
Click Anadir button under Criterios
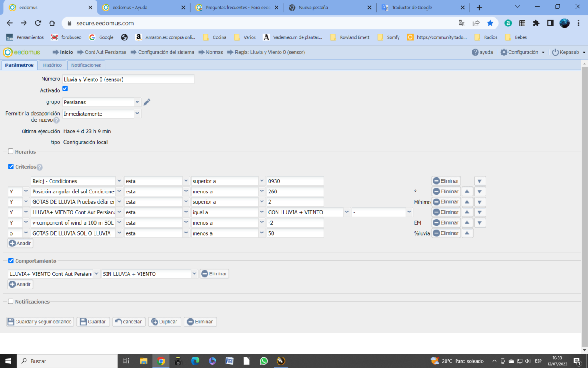click(x=20, y=243)
